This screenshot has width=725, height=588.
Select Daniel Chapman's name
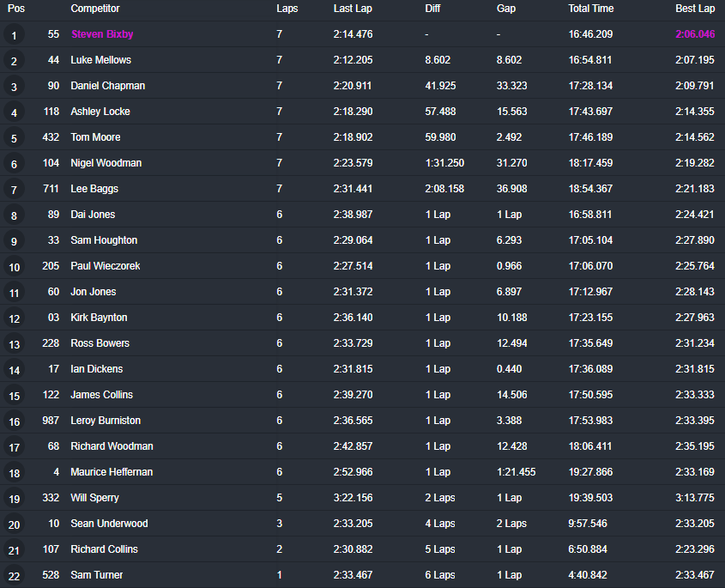[x=107, y=86]
